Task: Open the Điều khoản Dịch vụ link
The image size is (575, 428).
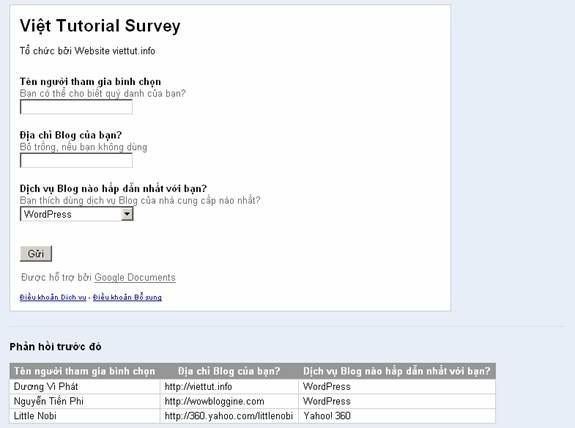Action: click(x=53, y=297)
